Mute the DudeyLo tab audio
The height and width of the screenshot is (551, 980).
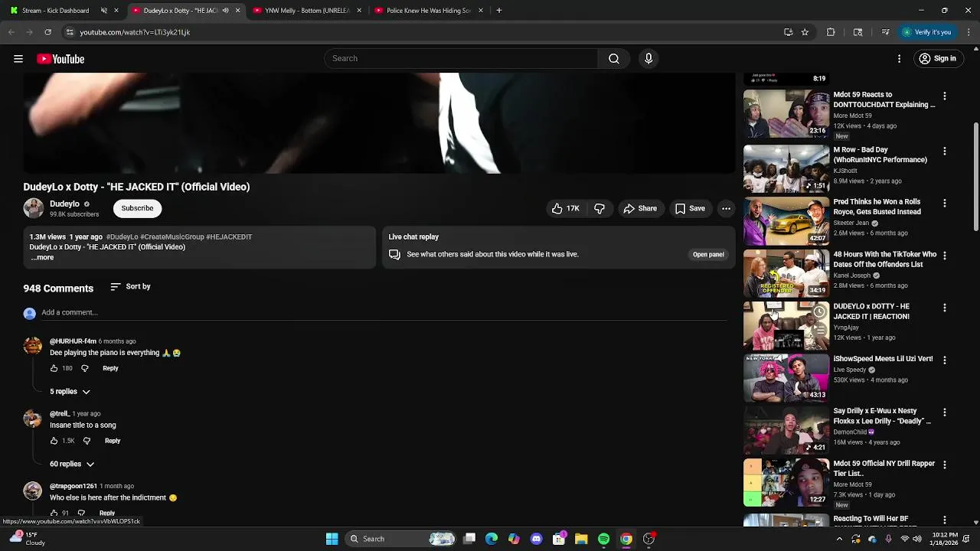tap(225, 11)
